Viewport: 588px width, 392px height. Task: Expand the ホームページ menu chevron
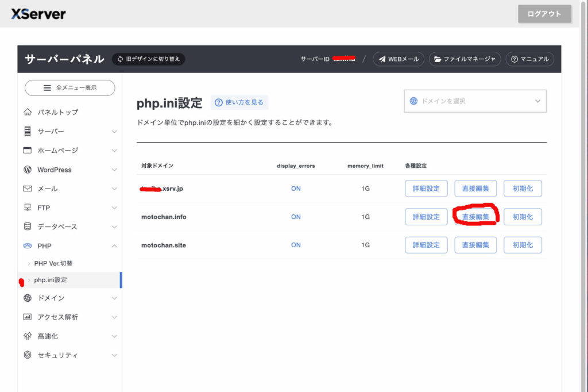(114, 151)
